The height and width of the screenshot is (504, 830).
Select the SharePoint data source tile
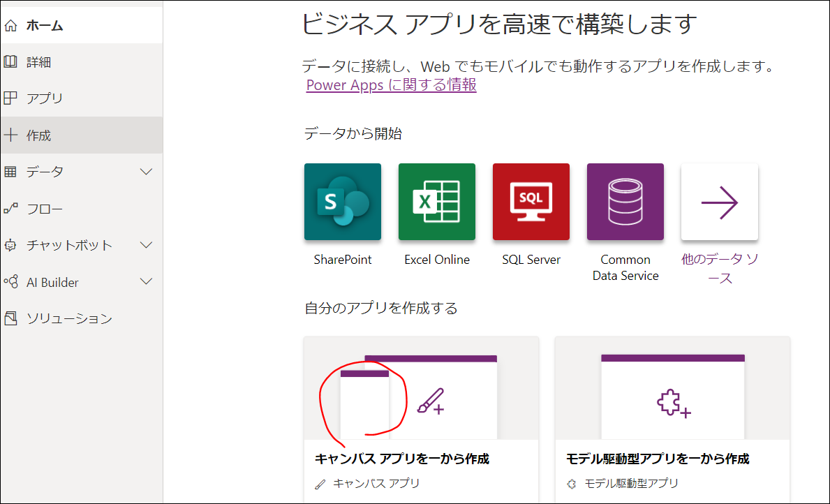(x=343, y=202)
